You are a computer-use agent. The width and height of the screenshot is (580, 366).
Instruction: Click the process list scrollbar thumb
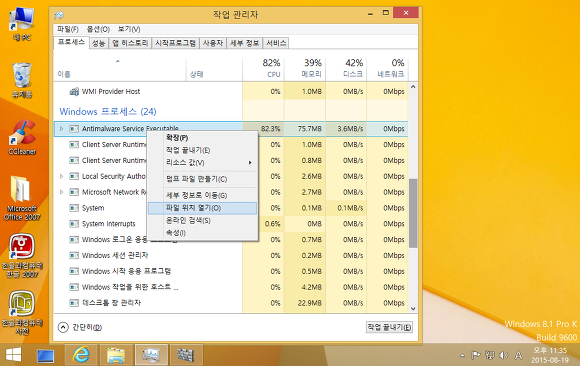click(x=413, y=213)
